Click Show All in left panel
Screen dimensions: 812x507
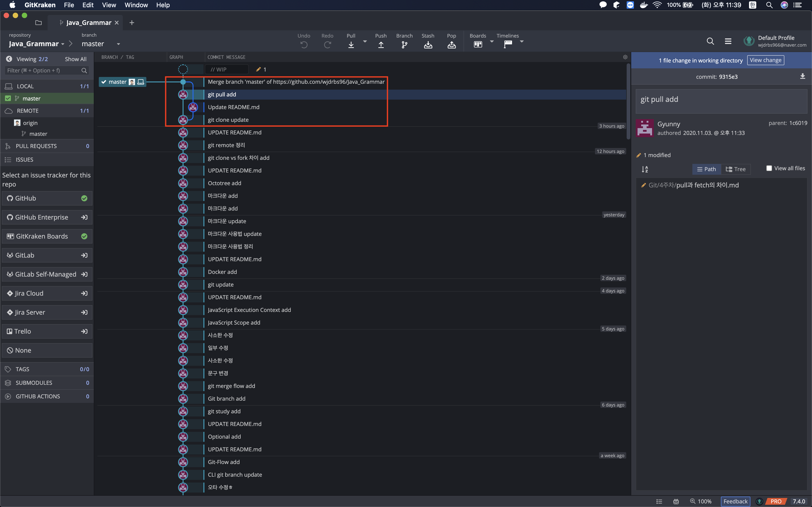(x=75, y=59)
